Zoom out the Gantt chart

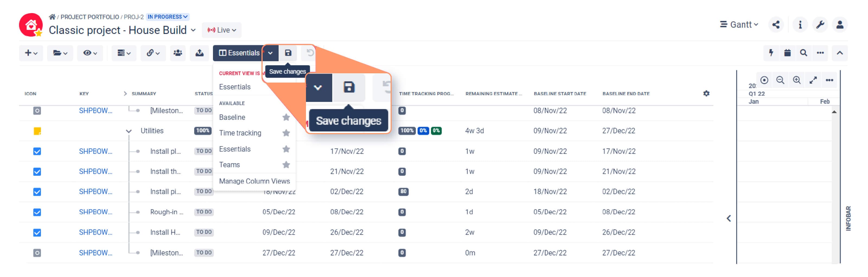(x=780, y=80)
